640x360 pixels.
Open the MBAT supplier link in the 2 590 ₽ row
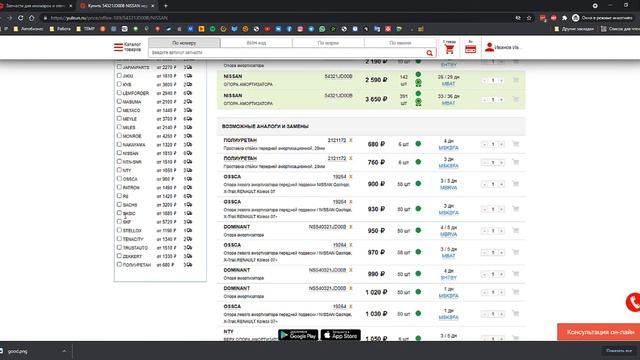click(x=448, y=84)
